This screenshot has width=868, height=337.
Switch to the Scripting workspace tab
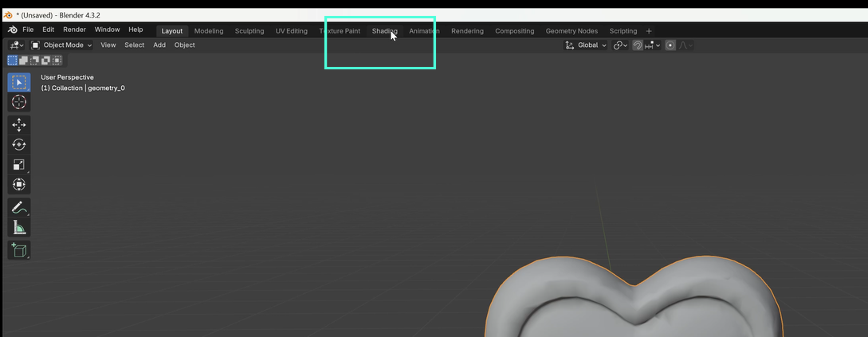pos(623,31)
